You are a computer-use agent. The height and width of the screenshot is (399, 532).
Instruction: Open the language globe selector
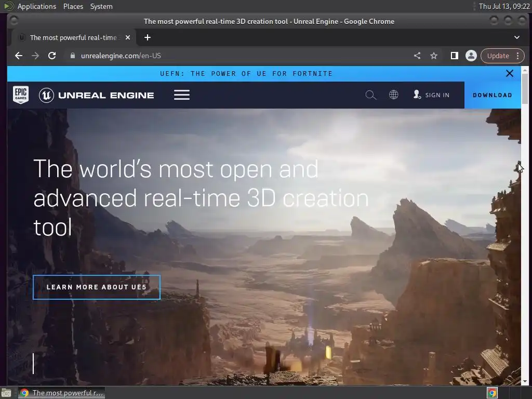pyautogui.click(x=394, y=95)
